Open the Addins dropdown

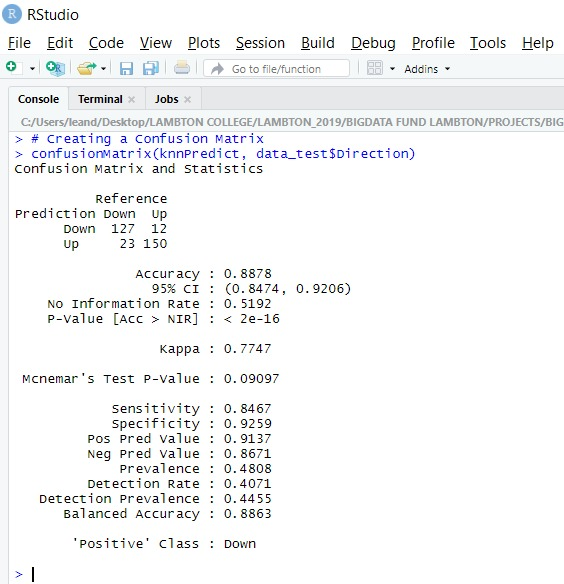pos(427,69)
